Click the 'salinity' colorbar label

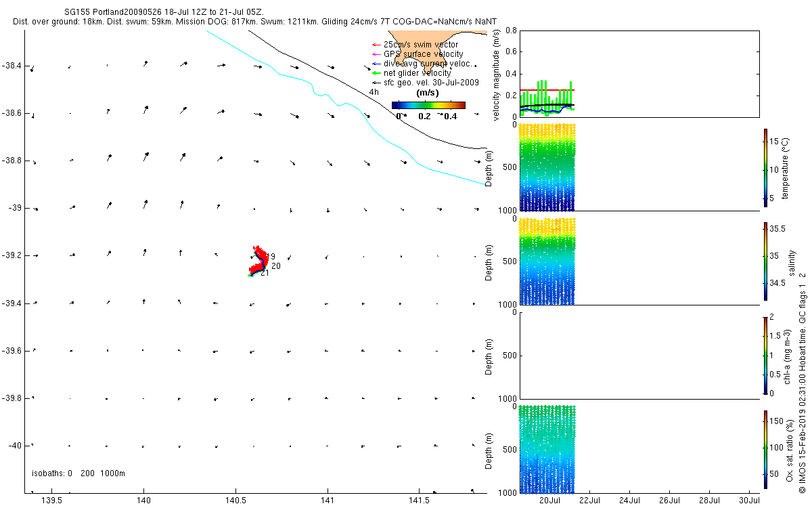click(x=792, y=261)
